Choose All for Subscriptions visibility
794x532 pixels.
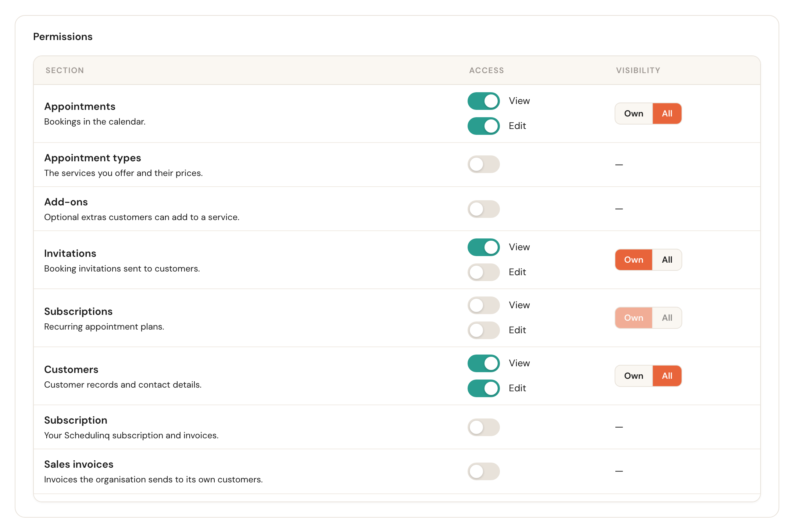[x=667, y=318]
